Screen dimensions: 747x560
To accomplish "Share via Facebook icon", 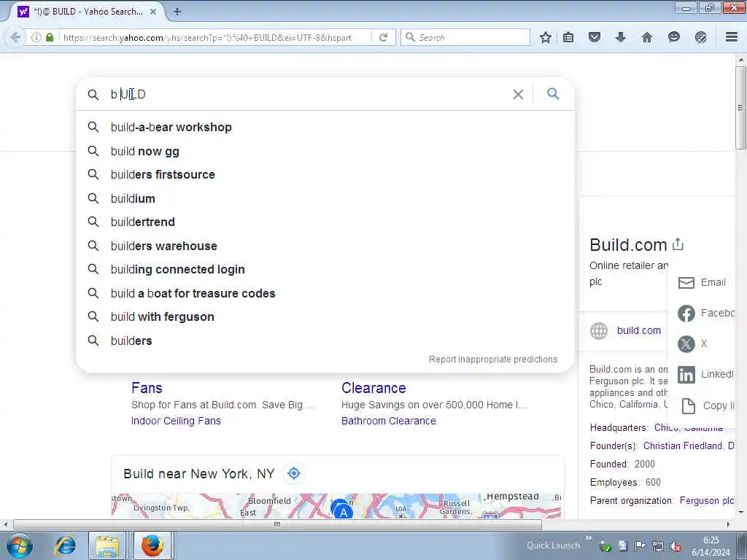I will (x=686, y=314).
